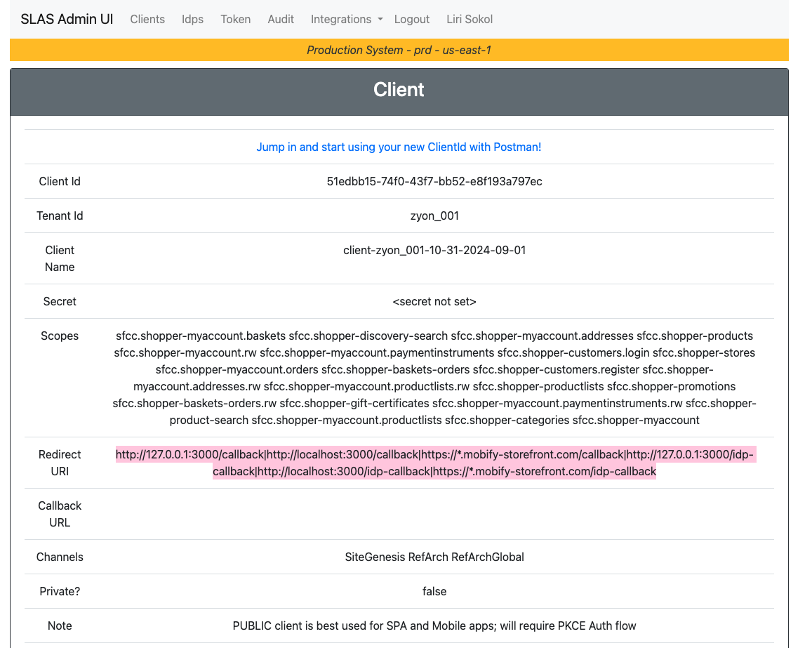Click the Client page header
Viewport: 812px width, 648px height.
[399, 90]
